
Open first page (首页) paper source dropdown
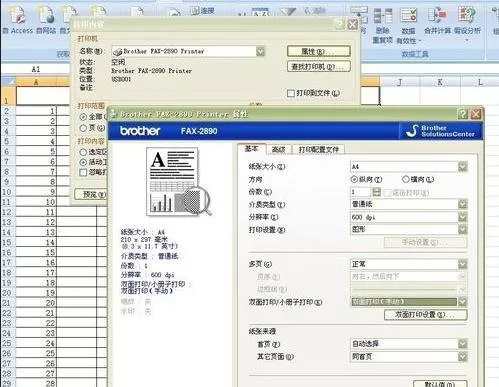(463, 344)
